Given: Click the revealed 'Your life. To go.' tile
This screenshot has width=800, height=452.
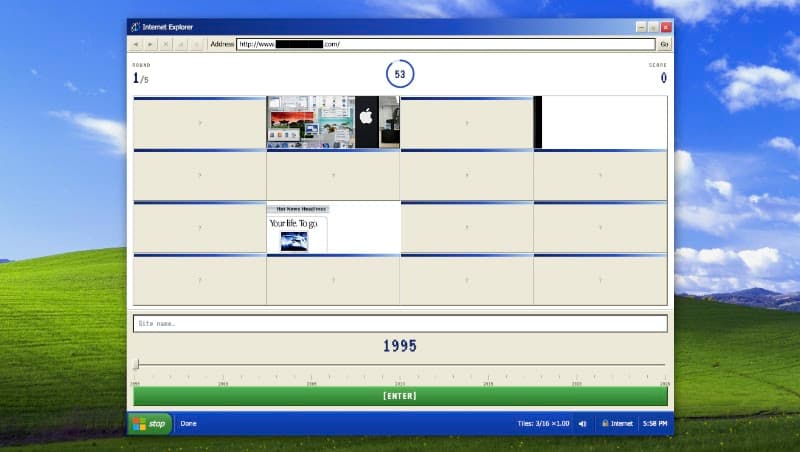Looking at the screenshot, I should click(333, 227).
